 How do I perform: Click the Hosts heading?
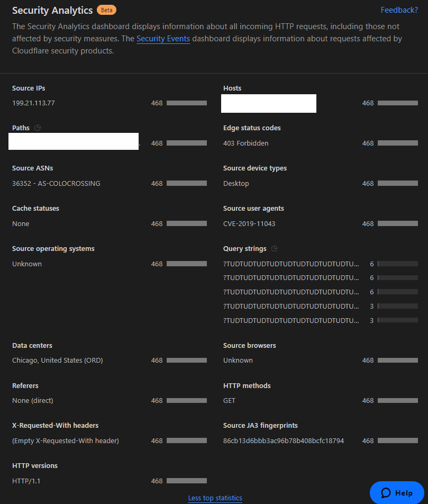click(x=232, y=88)
